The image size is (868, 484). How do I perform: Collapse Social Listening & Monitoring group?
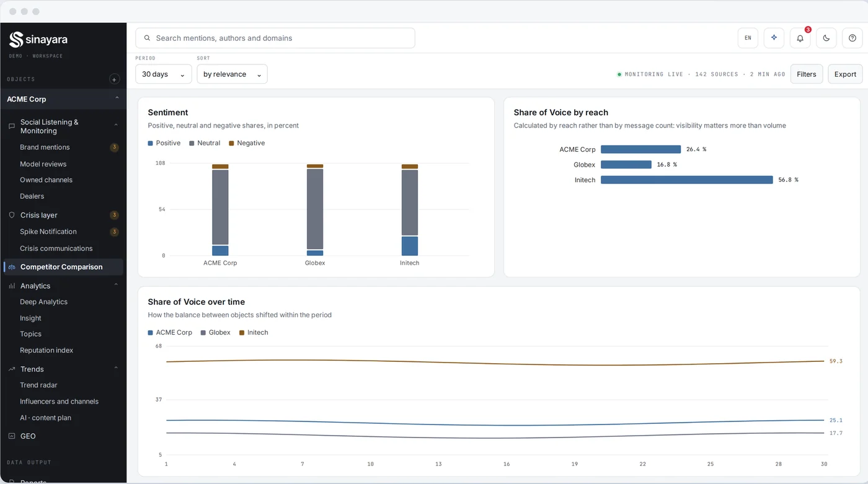[x=116, y=125]
